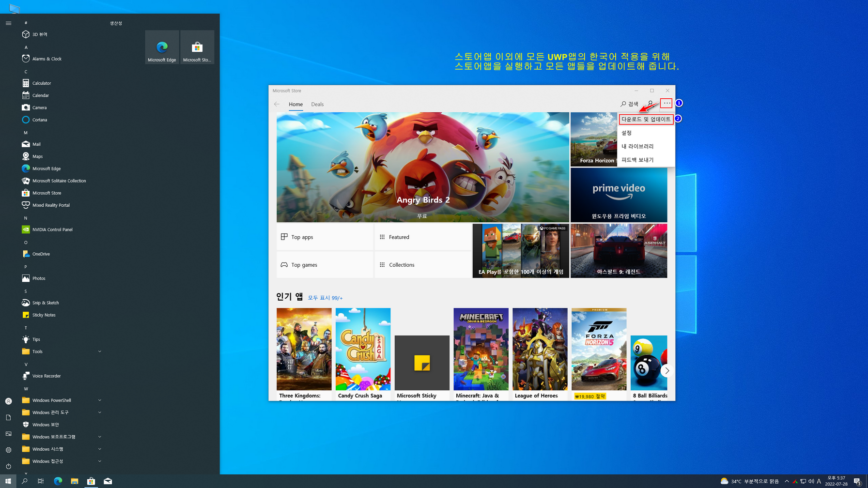The height and width of the screenshot is (488, 868).
Task: Select 피드백 보내기 menu item
Action: (x=646, y=160)
